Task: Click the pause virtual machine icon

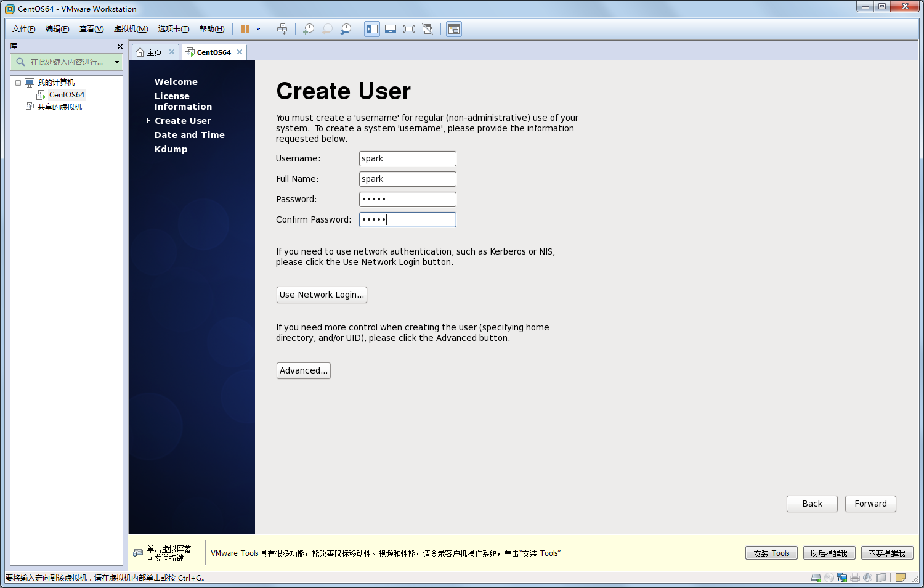Action: (245, 29)
